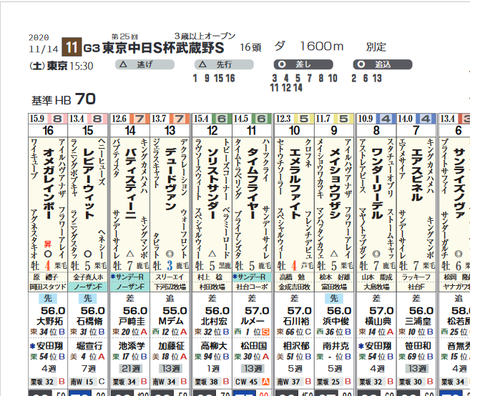Open jockey 北村宏

click(214, 321)
